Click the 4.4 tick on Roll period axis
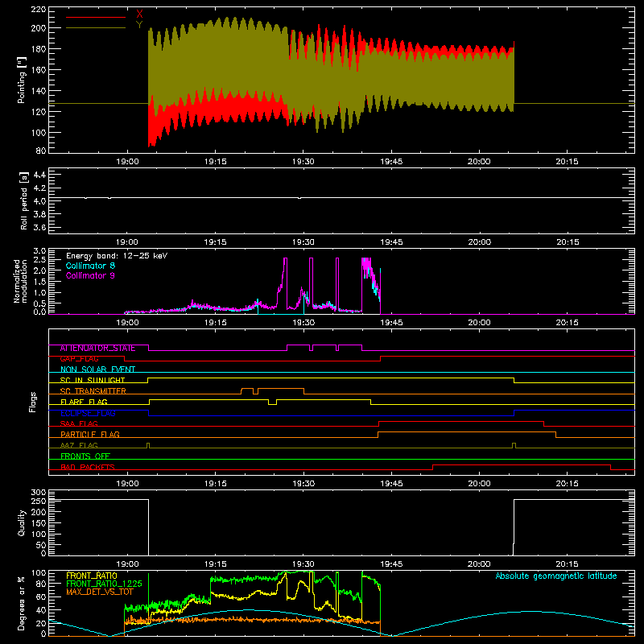The height and width of the screenshot is (644, 644). 39,175
